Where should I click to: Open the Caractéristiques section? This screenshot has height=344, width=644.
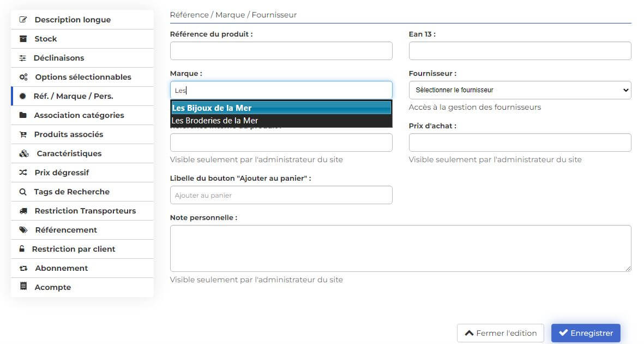tap(69, 153)
